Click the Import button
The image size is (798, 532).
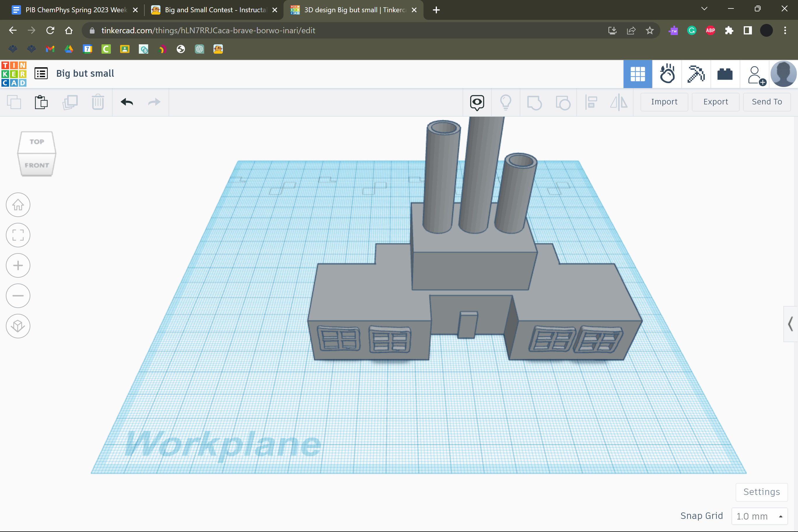(664, 102)
